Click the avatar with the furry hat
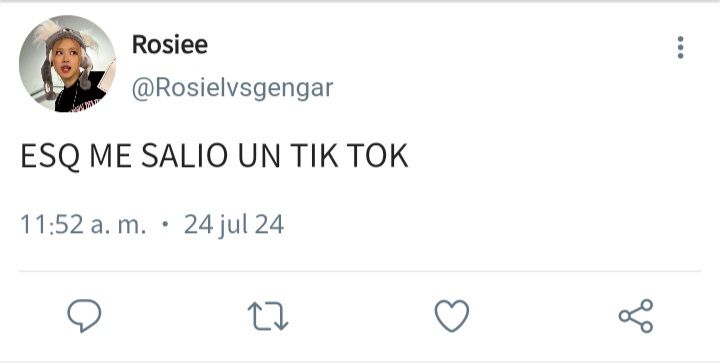Viewport: 720px width, 363px height. click(x=68, y=64)
